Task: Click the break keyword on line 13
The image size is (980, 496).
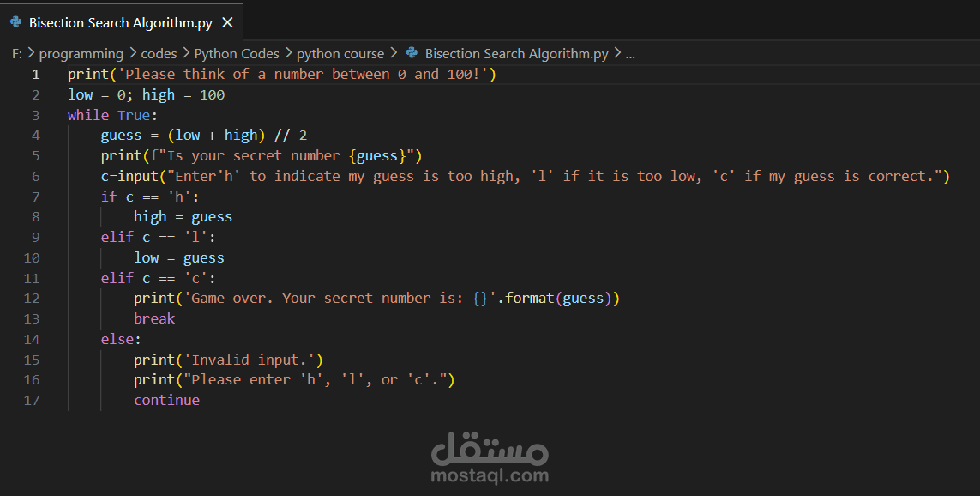Action: click(x=153, y=318)
